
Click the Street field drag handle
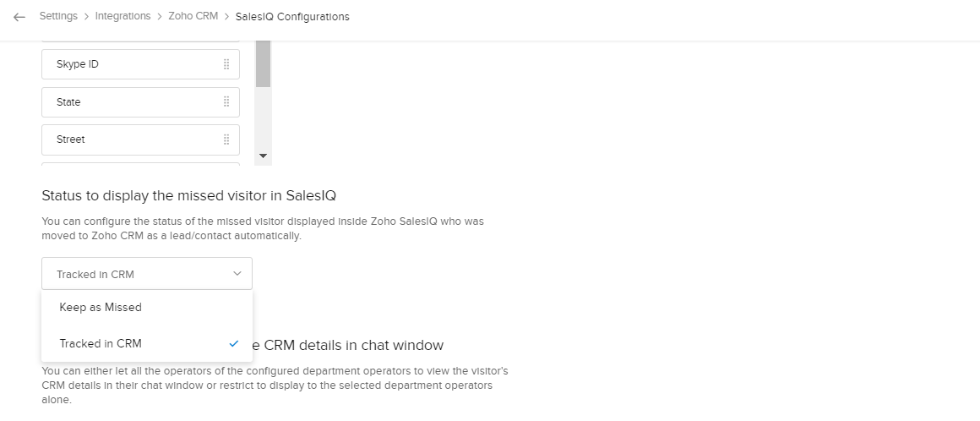[x=226, y=139]
